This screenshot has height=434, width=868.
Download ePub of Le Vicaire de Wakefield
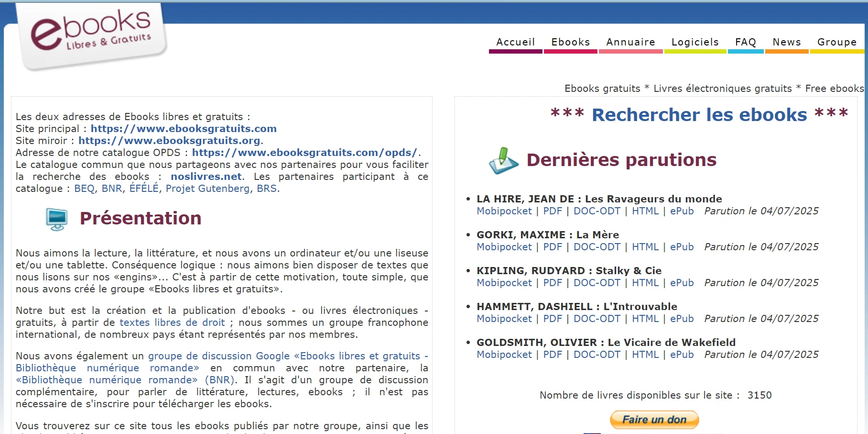pyautogui.click(x=682, y=355)
